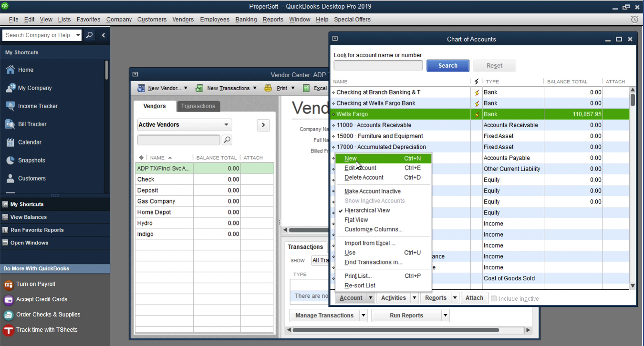Click the QuickBooks logo icon in title bar
Screen dimensions: 644x346
pos(5,6)
